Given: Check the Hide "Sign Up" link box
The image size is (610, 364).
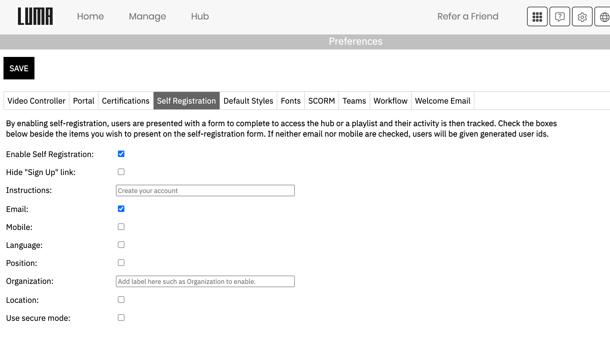Looking at the screenshot, I should point(121,172).
